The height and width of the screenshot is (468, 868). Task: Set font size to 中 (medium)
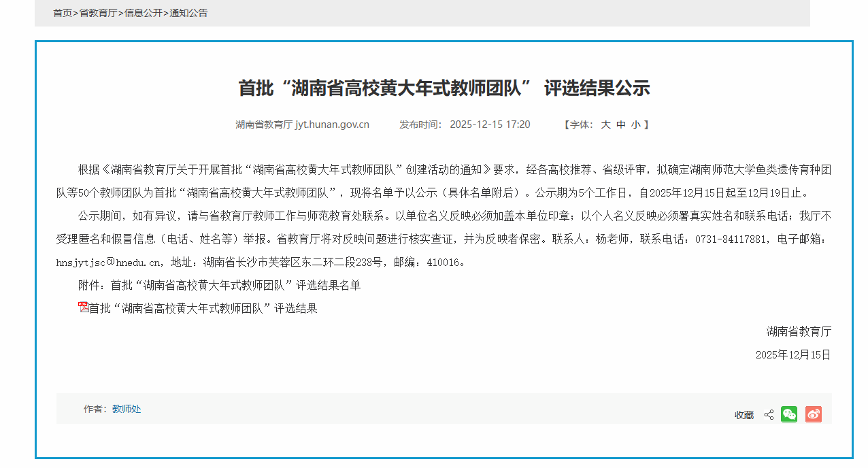click(620, 124)
